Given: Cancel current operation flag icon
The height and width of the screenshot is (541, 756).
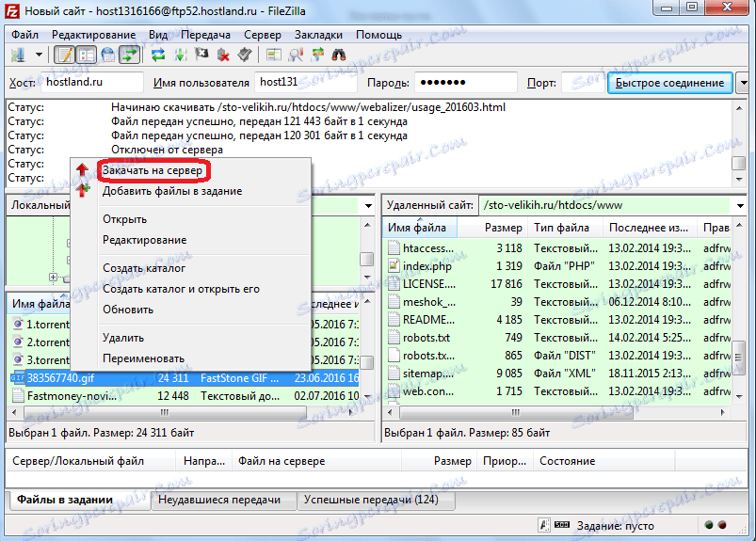Looking at the screenshot, I should [x=201, y=55].
